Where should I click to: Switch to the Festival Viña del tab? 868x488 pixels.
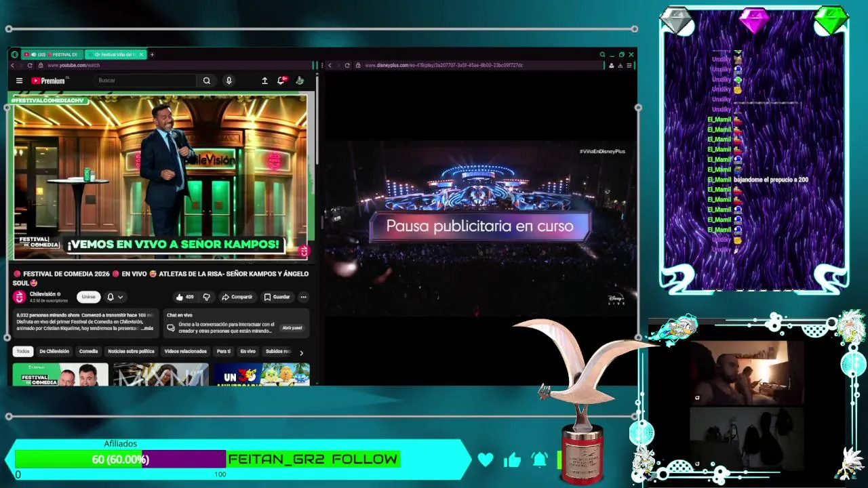117,55
